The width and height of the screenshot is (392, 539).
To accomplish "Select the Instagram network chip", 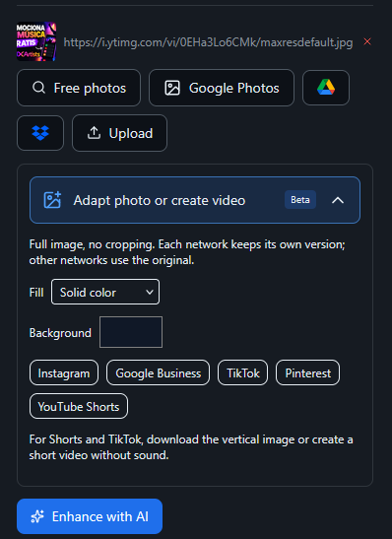I will click(x=64, y=373).
